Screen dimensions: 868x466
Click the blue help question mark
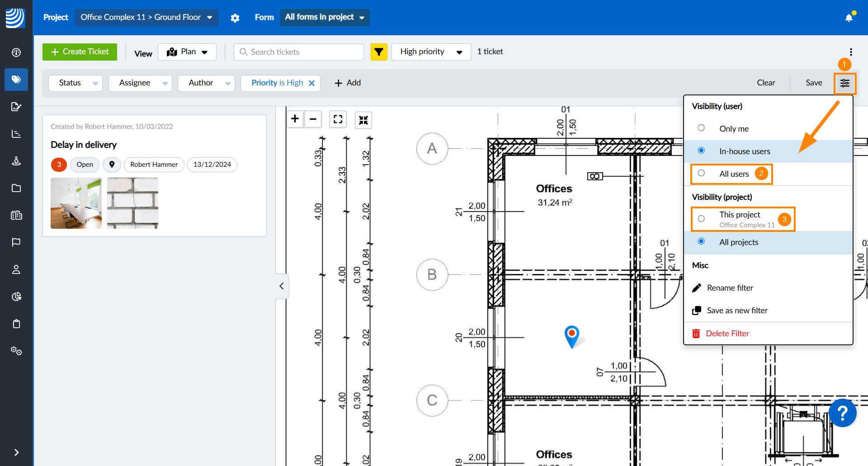842,413
